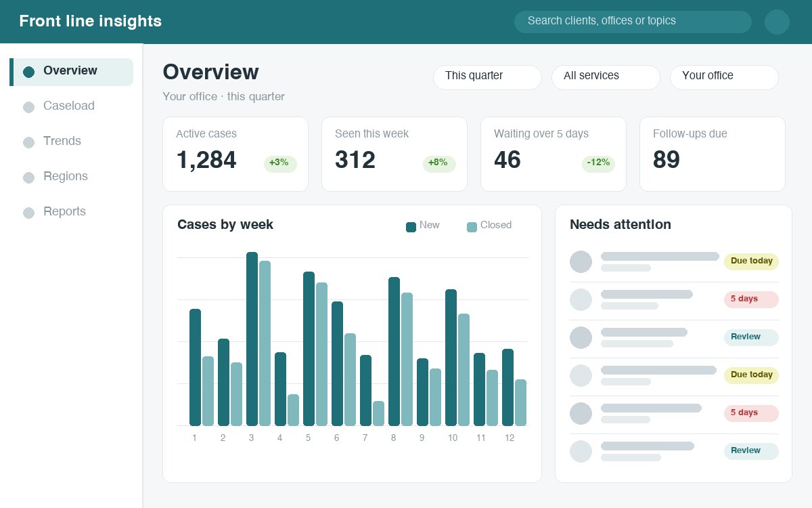The width and height of the screenshot is (812, 508).
Task: Open the Your office filter
Action: click(x=724, y=77)
